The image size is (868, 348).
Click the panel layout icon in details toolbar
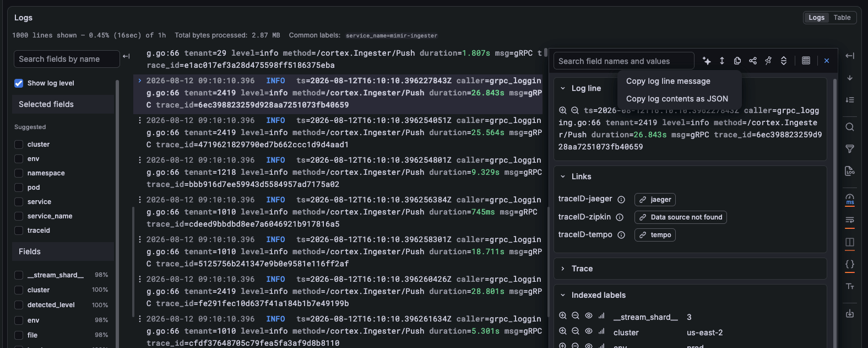(x=806, y=61)
